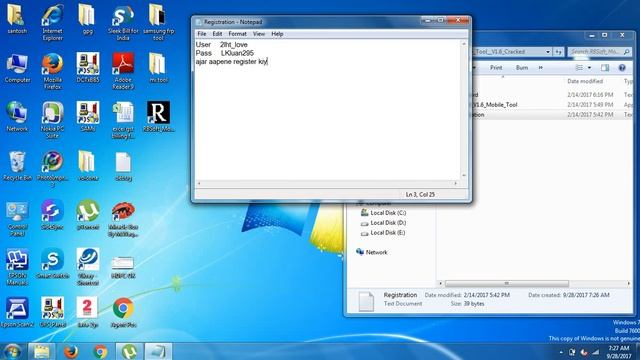Click Explorer horizontal scrollbar thumb

pyautogui.click(x=507, y=283)
